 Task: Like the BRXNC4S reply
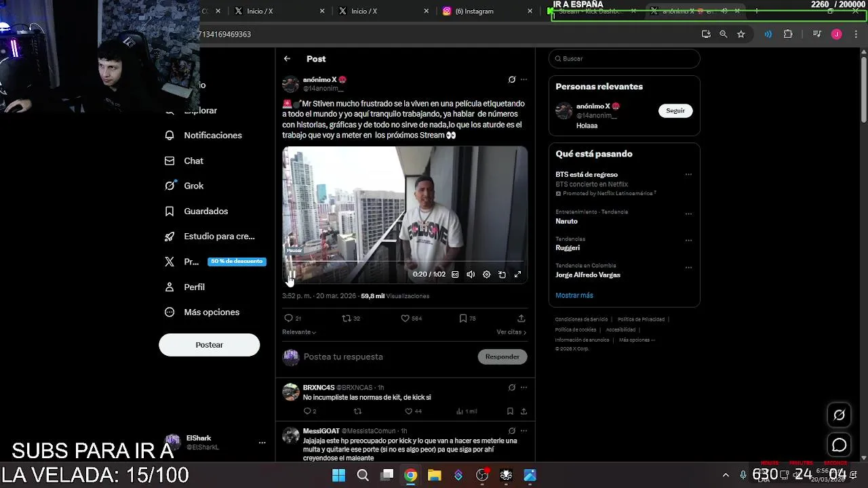pos(413,411)
